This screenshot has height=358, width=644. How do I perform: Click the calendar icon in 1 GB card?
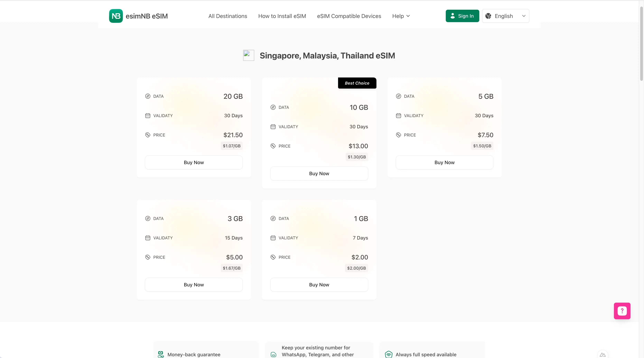pyautogui.click(x=273, y=238)
